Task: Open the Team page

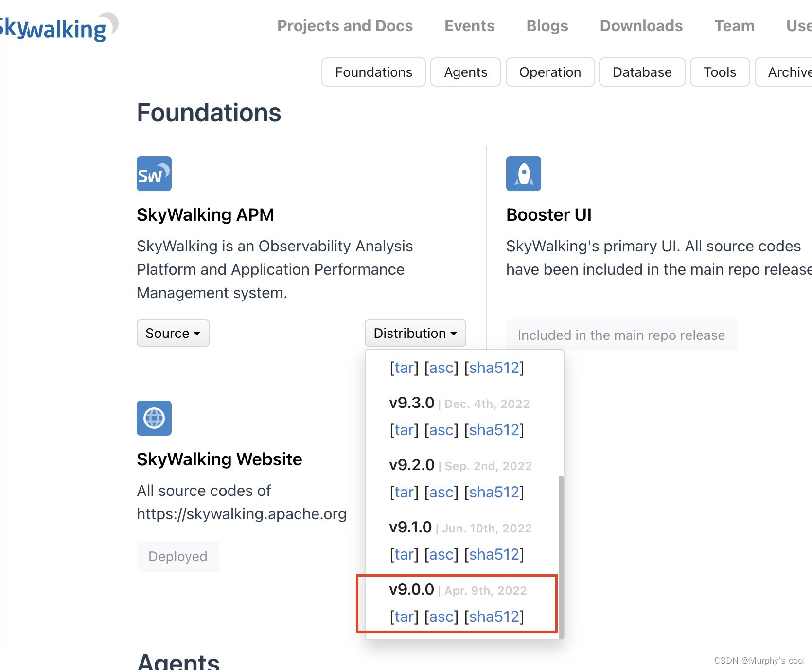Action: point(734,26)
